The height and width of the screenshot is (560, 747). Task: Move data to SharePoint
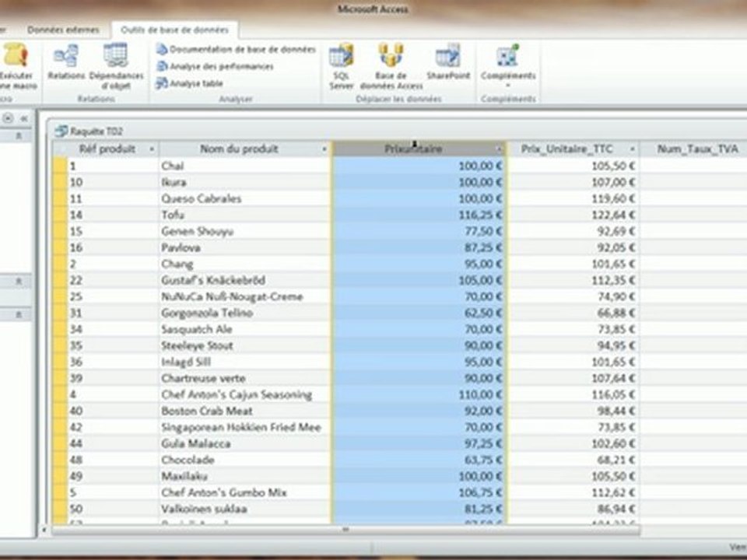coord(448,62)
